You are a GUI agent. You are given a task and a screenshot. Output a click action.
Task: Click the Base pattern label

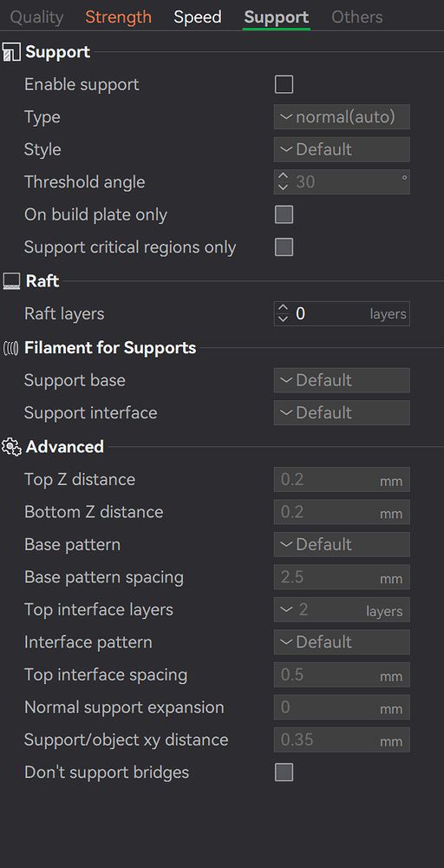point(72,545)
